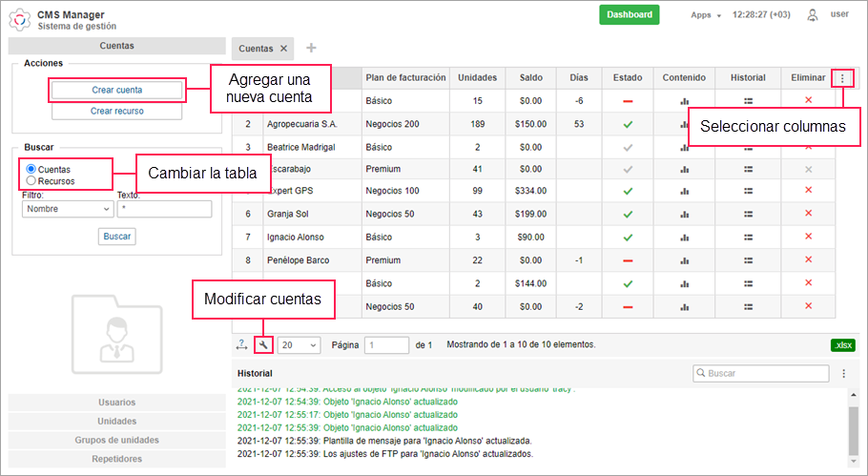868x476 pixels.
Task: Open the Historial list for Penélope Barco
Action: (748, 260)
